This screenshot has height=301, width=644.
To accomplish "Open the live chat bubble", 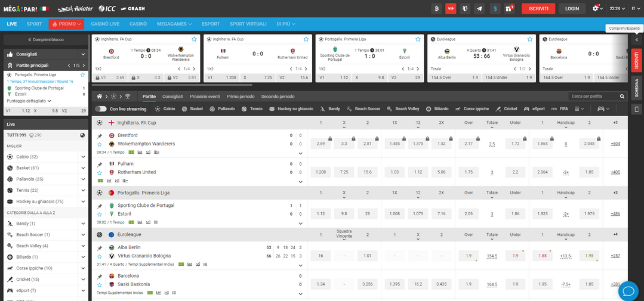I will (x=628, y=291).
